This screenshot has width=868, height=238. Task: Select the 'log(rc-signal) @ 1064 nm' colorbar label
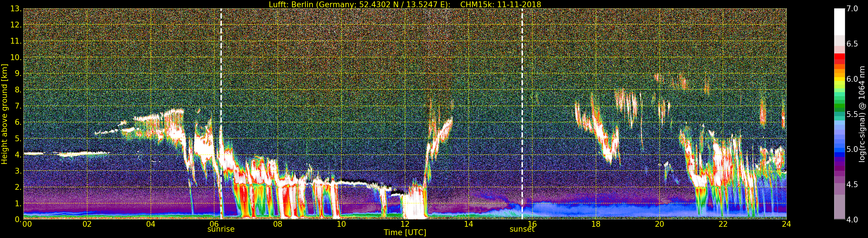(x=862, y=114)
